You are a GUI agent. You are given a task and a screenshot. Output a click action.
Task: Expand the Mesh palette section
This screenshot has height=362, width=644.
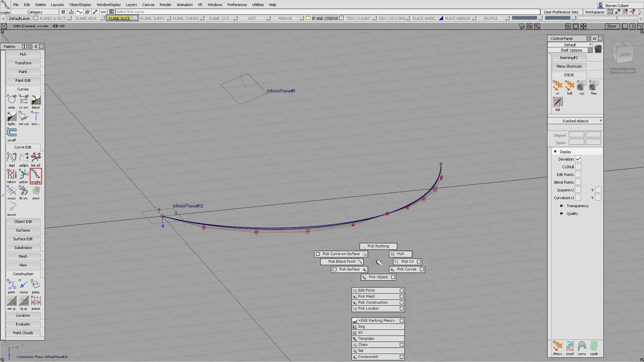(x=23, y=256)
